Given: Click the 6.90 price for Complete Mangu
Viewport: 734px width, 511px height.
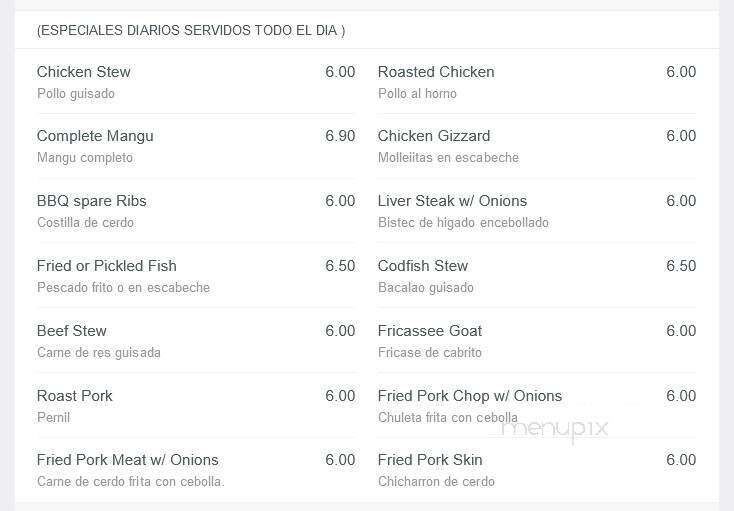Looking at the screenshot, I should click(x=340, y=136).
